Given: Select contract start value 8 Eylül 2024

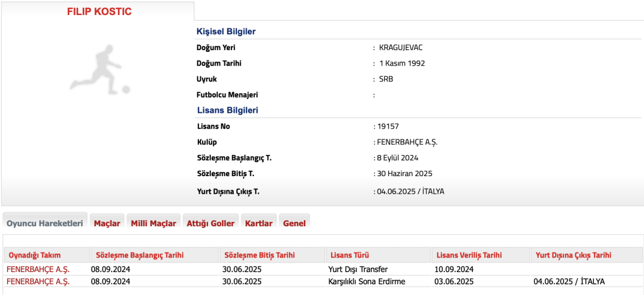Looking at the screenshot, I should click(x=397, y=158).
